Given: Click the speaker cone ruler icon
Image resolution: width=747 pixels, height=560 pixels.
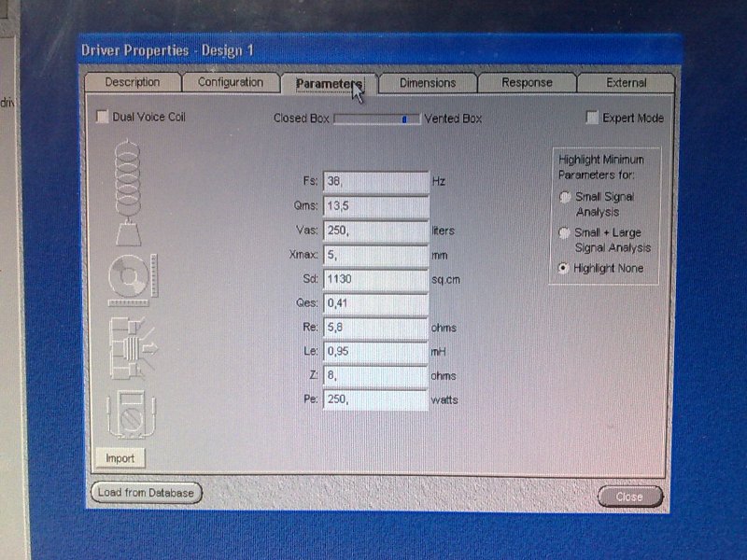Looking at the screenshot, I should coord(132,281).
